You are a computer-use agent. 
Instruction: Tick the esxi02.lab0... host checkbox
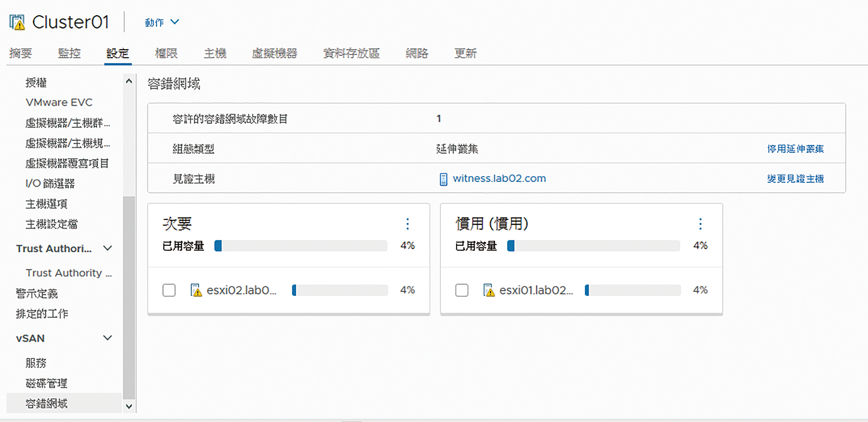(169, 290)
